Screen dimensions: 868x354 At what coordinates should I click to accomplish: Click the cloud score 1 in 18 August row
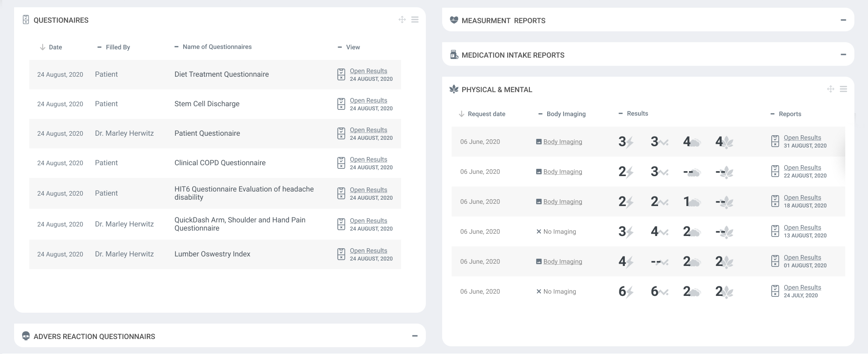coord(692,202)
